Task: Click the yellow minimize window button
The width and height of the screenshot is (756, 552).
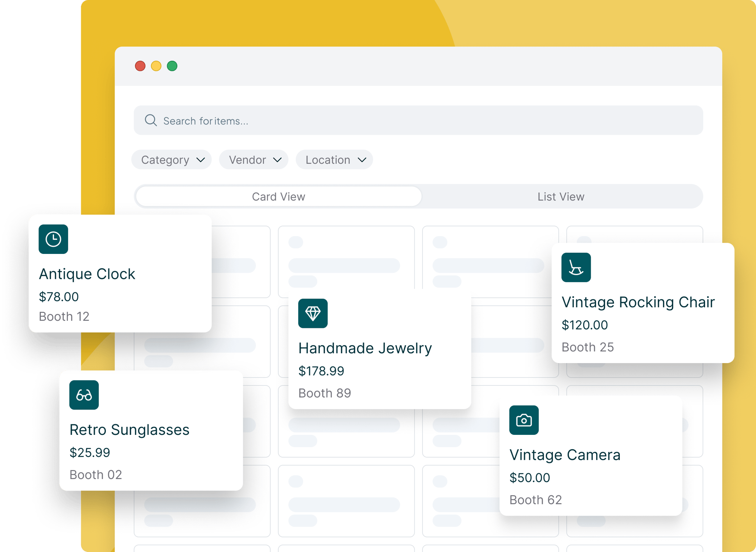Action: point(156,66)
